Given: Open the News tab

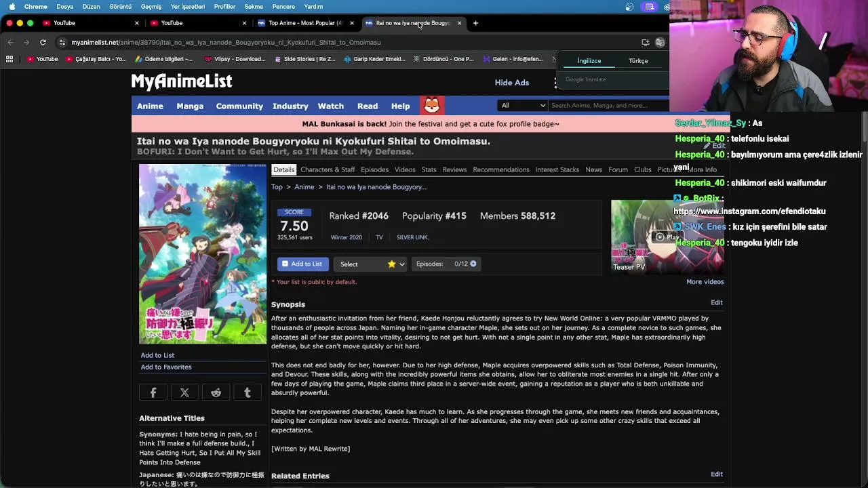Looking at the screenshot, I should click(x=593, y=169).
